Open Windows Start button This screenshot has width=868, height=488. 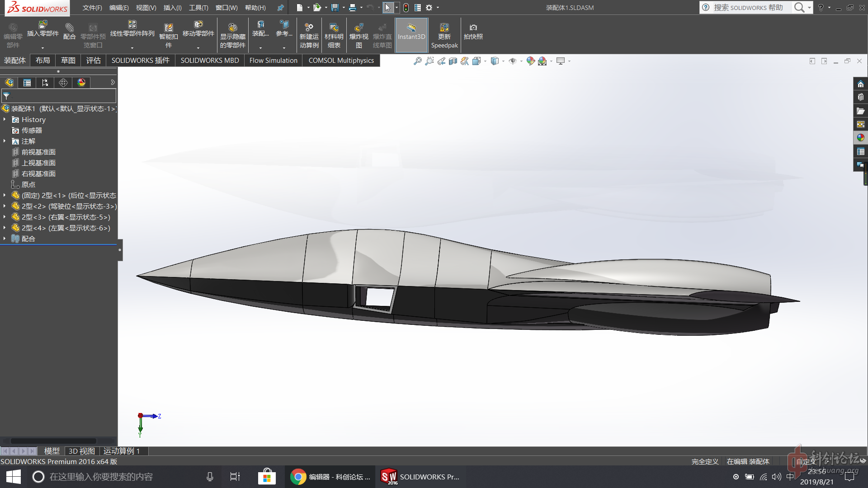(14, 477)
